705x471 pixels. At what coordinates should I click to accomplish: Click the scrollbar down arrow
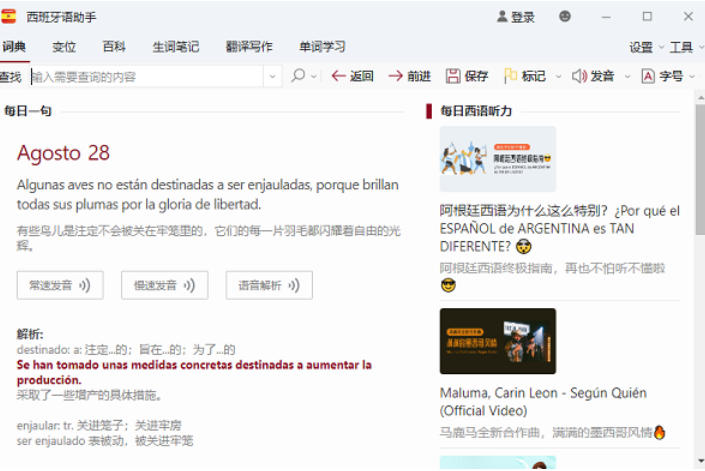[x=700, y=461]
